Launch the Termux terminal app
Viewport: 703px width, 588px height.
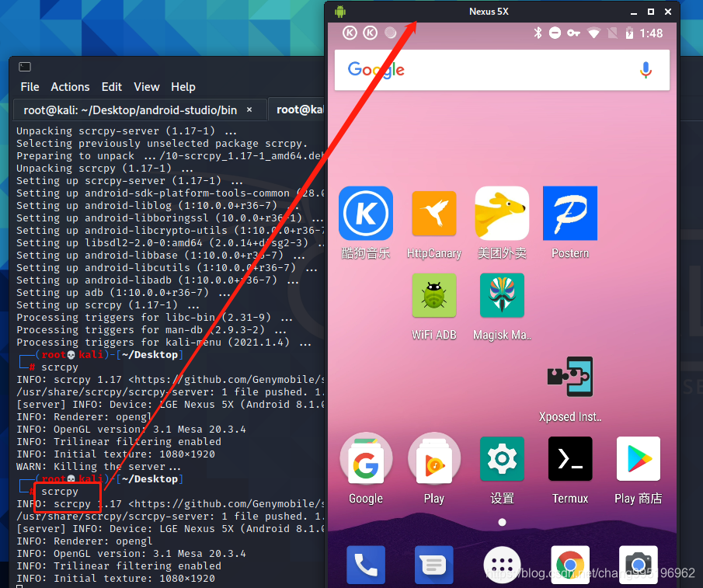click(x=570, y=459)
